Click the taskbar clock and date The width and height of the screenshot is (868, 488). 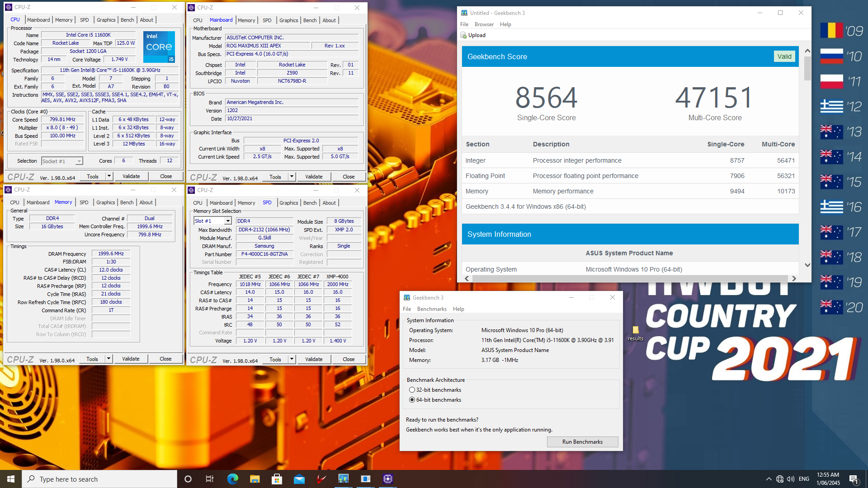point(828,479)
